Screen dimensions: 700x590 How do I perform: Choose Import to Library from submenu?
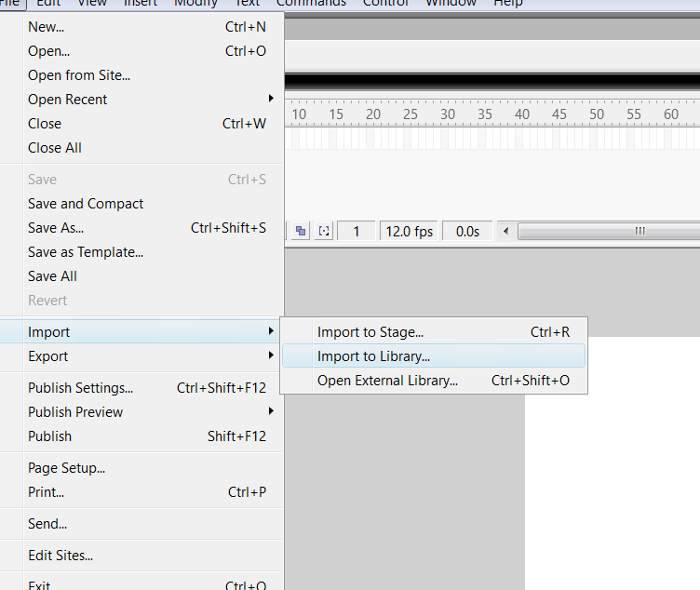(373, 356)
